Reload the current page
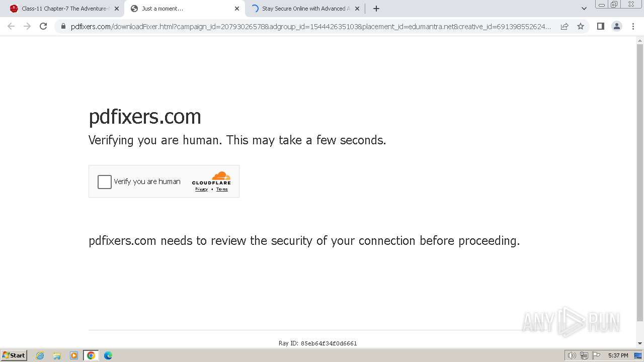This screenshot has height=362, width=644. [x=43, y=26]
